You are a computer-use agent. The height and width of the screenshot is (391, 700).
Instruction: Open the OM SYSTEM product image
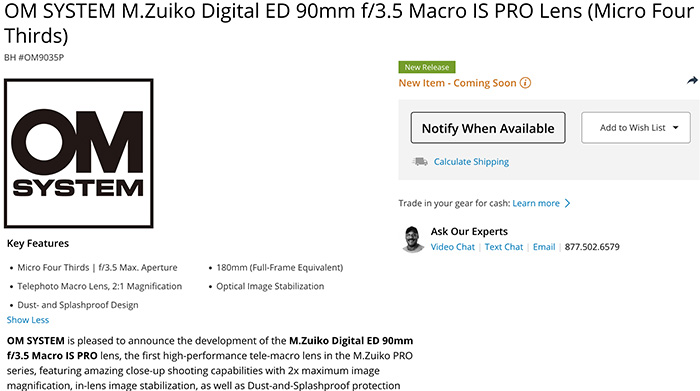click(x=79, y=154)
